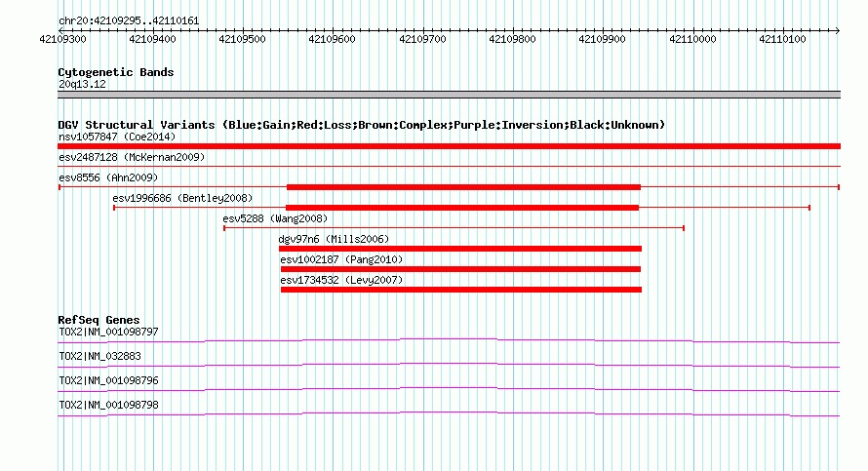Click the red esv1002187 variant bar

[460, 269]
